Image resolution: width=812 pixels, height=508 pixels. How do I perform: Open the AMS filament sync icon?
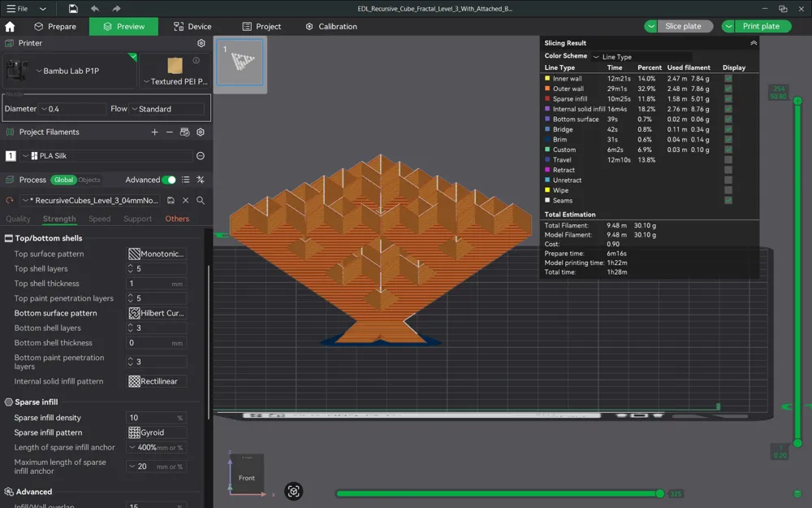click(x=184, y=132)
